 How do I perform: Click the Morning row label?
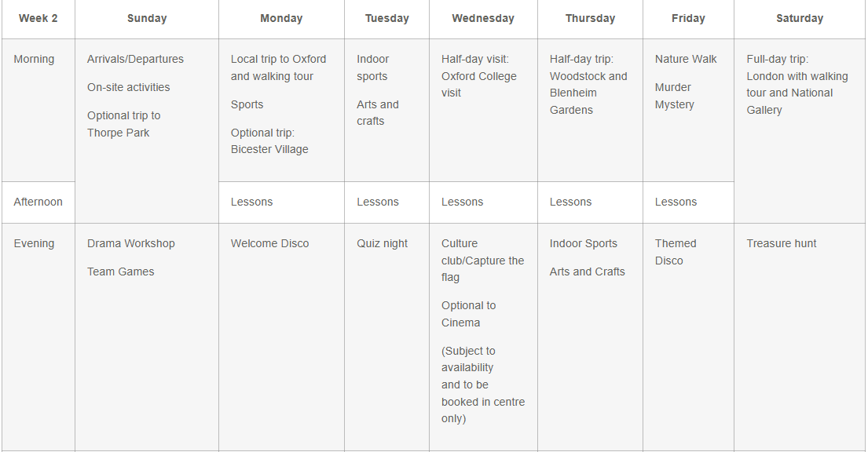(x=35, y=60)
